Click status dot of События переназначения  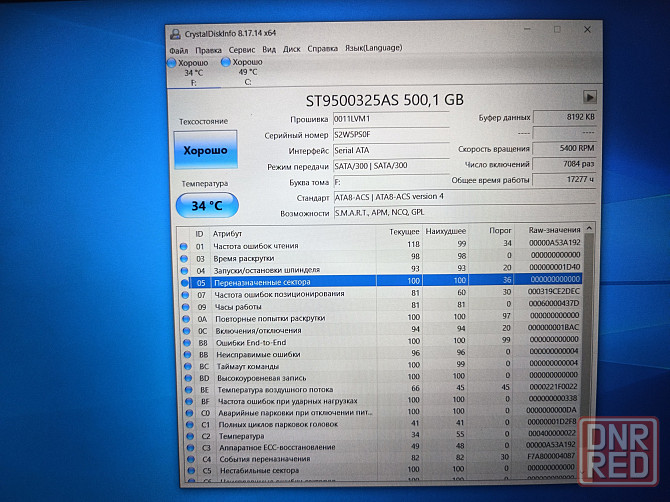pyautogui.click(x=191, y=459)
